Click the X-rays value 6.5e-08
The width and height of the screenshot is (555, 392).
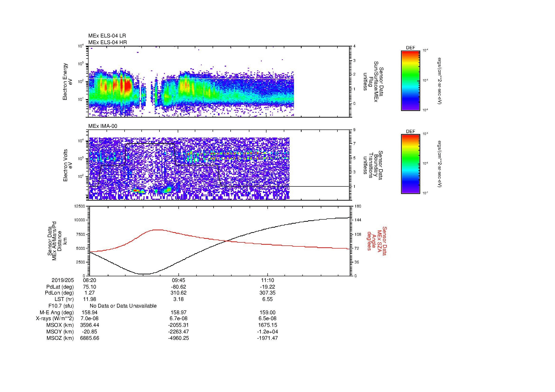[267, 318]
